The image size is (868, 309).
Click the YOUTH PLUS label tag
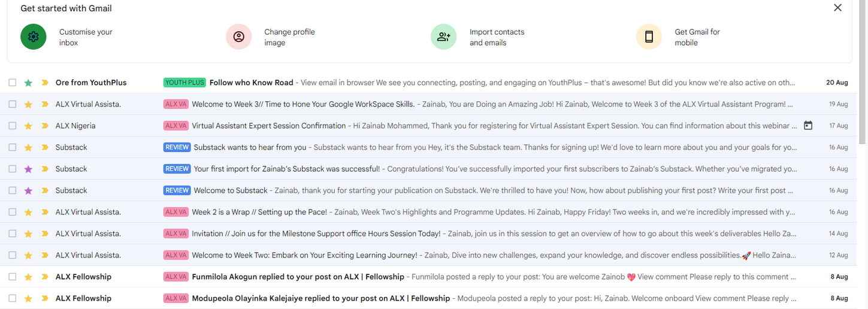(x=185, y=83)
